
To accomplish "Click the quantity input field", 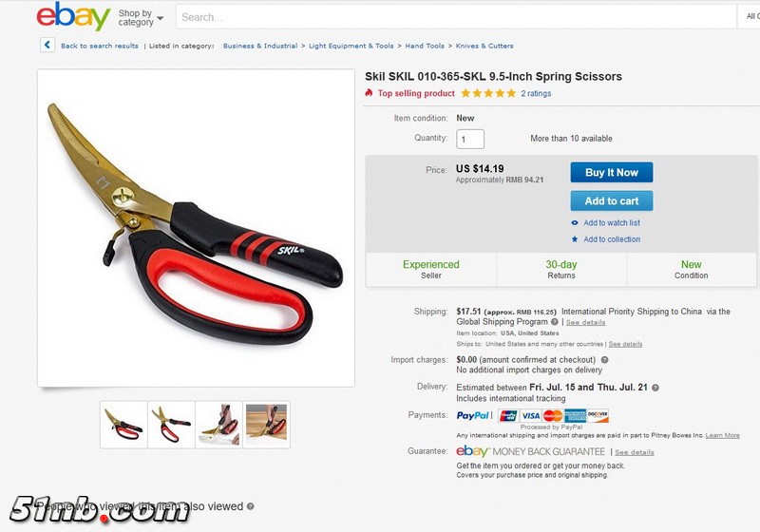I will [x=470, y=139].
